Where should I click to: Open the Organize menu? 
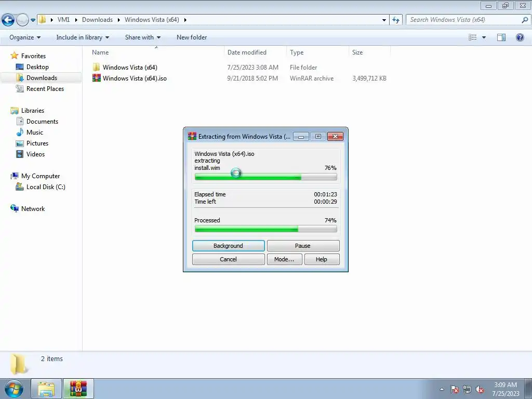pos(25,37)
